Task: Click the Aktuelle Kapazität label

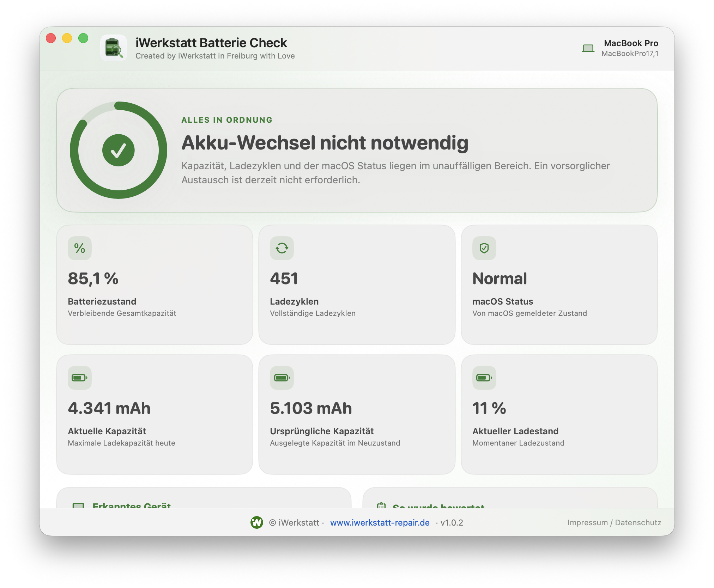Action: click(107, 431)
